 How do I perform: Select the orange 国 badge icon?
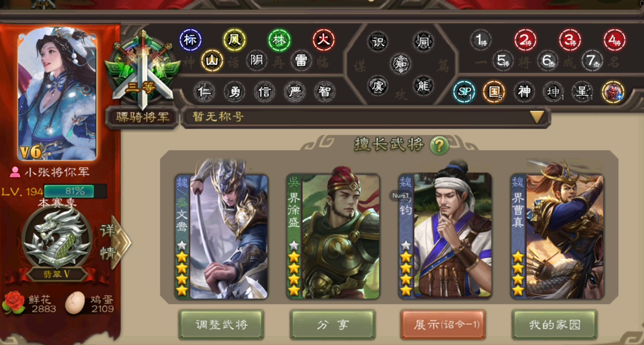[494, 92]
